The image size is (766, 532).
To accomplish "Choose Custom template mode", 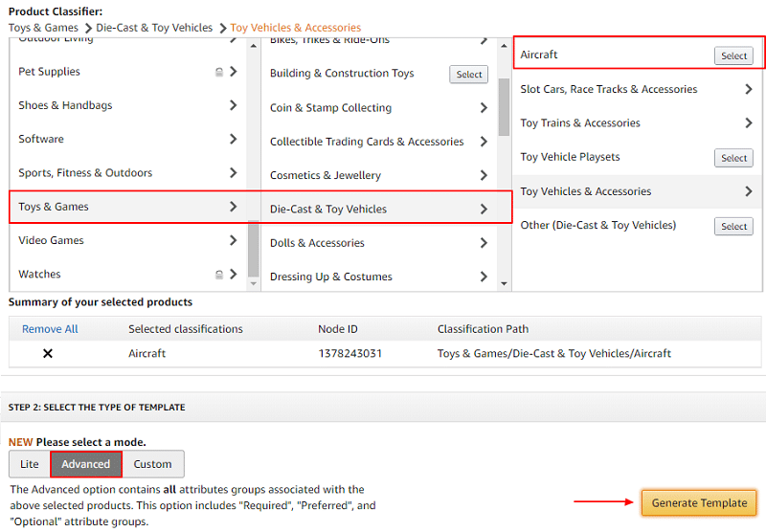I will (153, 464).
